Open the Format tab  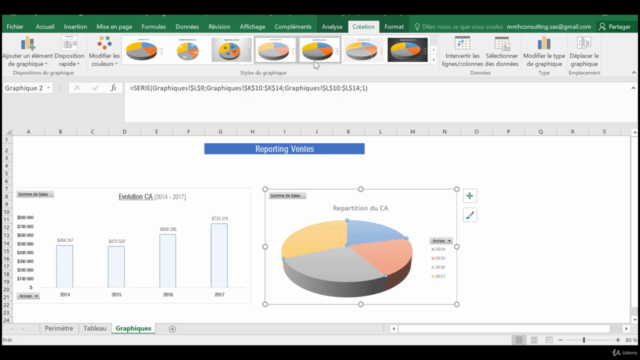(x=394, y=27)
